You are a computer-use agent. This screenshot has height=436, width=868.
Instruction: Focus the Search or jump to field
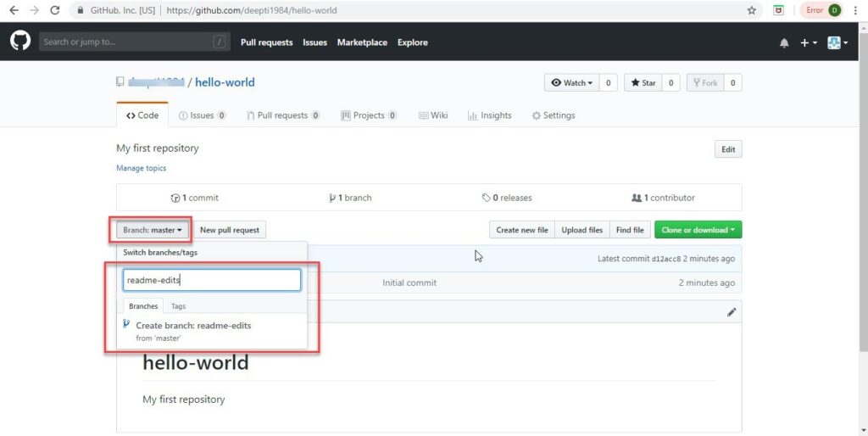[x=134, y=42]
